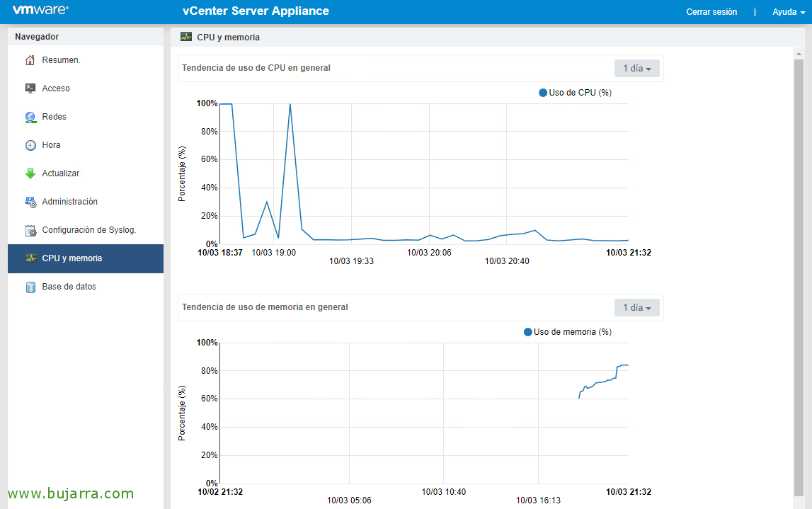Screen dimensions: 812x509
Task: Click the 10/03 20:40 CPU chart label
Action: pos(507,261)
